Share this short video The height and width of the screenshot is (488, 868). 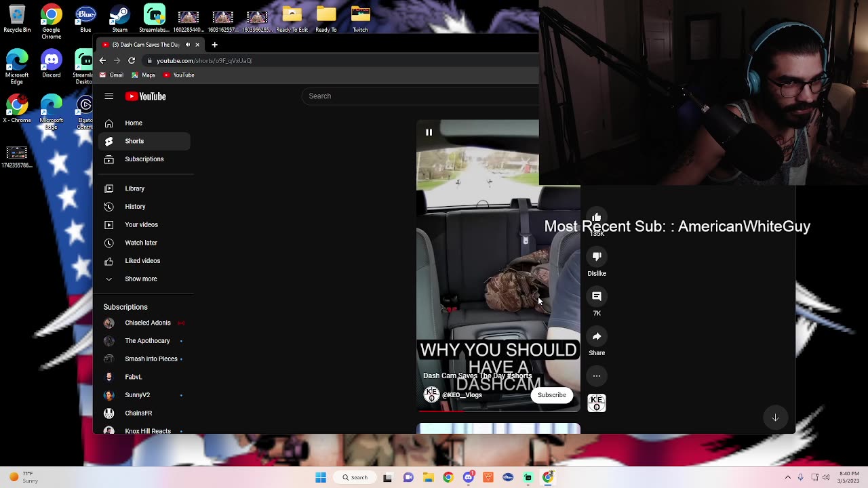(597, 336)
